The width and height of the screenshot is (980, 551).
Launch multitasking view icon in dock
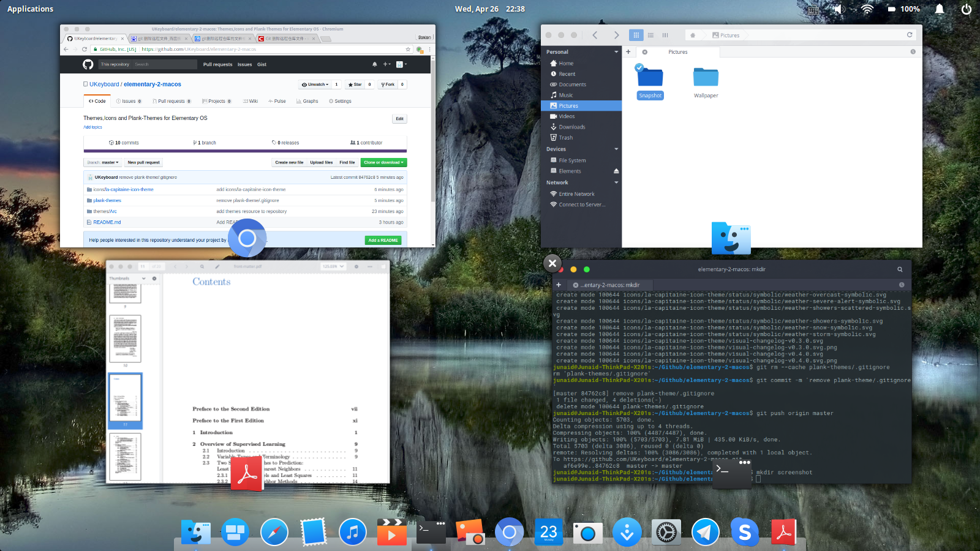[235, 533]
